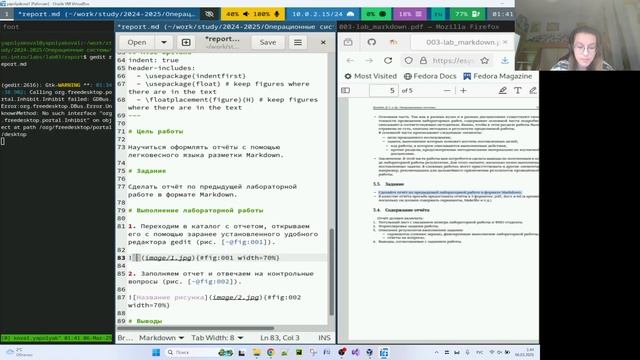Open Chrome from the Windows taskbar
Image resolution: width=640 pixels, height=360 pixels.
click(270, 352)
